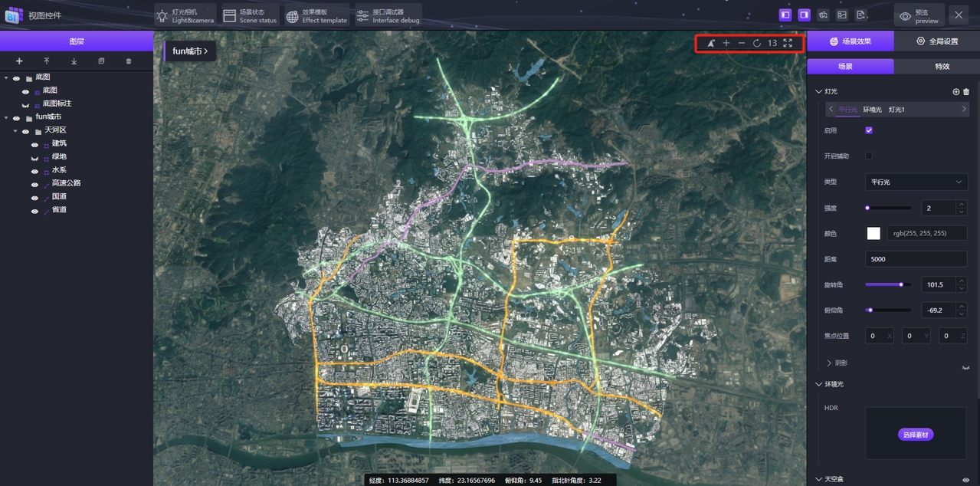Switch to the 特效 tab
The width and height of the screenshot is (980, 486).
click(942, 67)
